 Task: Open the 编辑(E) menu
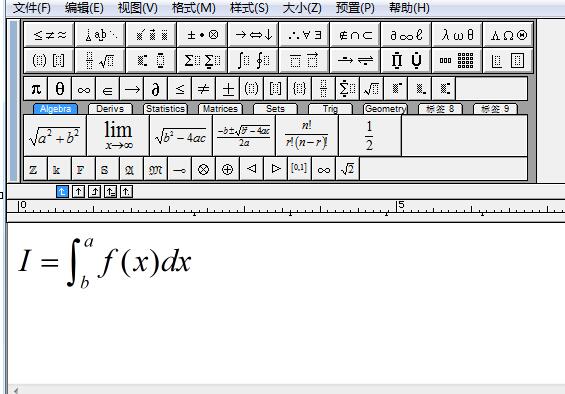tap(84, 8)
